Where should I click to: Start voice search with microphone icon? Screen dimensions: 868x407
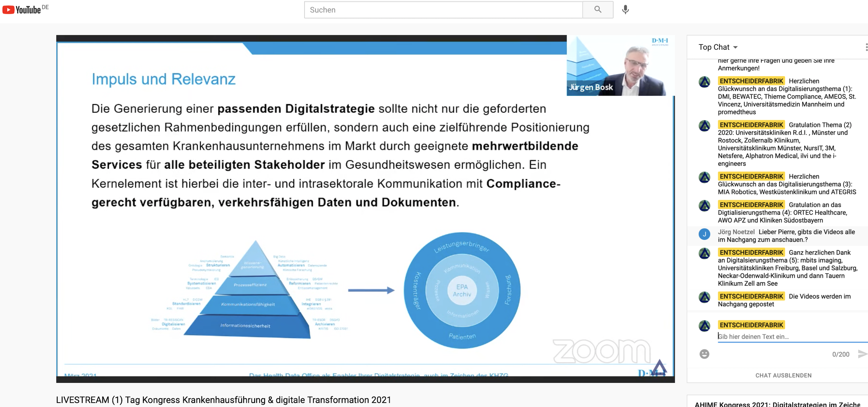tap(625, 9)
